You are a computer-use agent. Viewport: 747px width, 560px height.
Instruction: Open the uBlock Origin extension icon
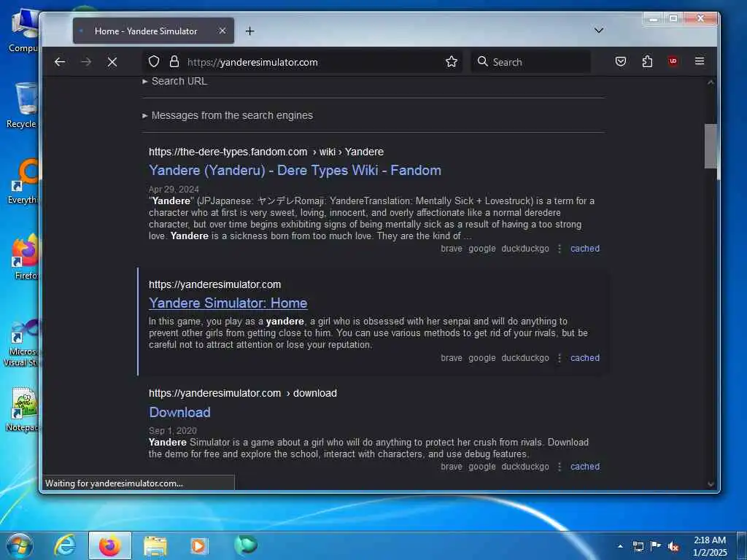tap(673, 61)
